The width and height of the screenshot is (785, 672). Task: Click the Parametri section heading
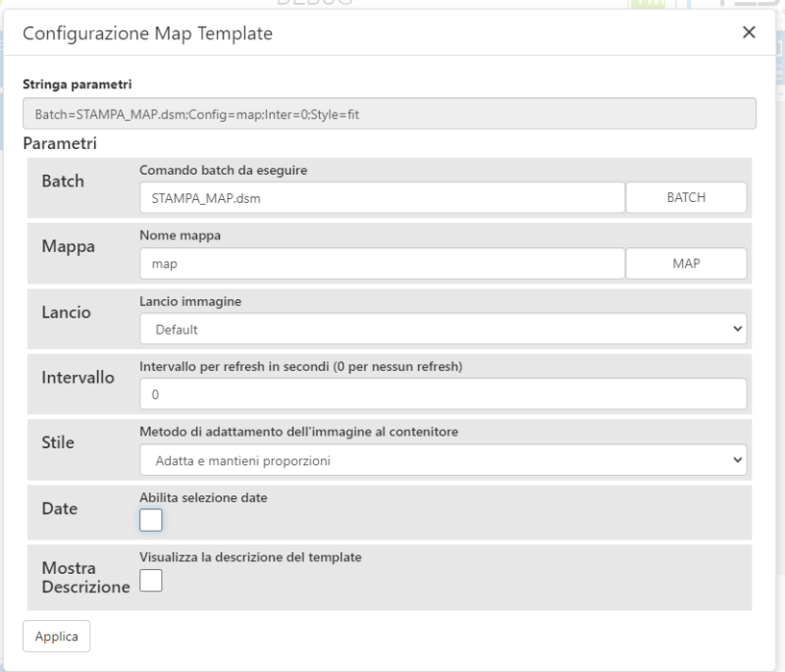(x=60, y=143)
